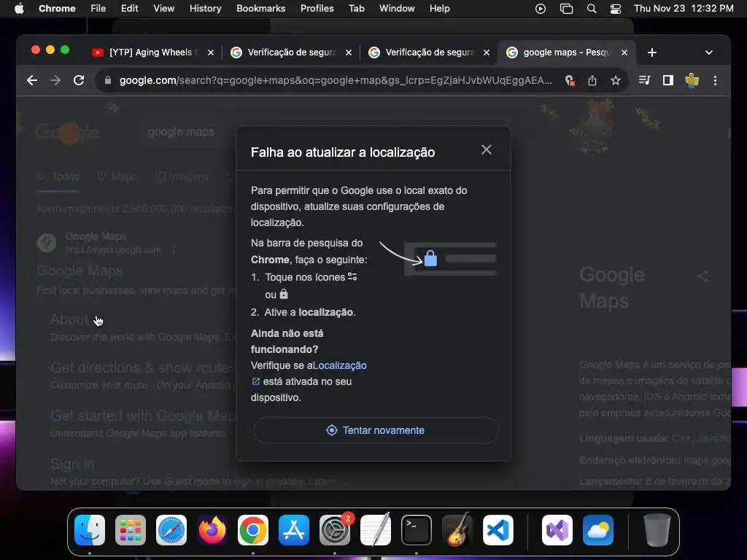
Task: Open the Edit menu
Action: click(129, 9)
